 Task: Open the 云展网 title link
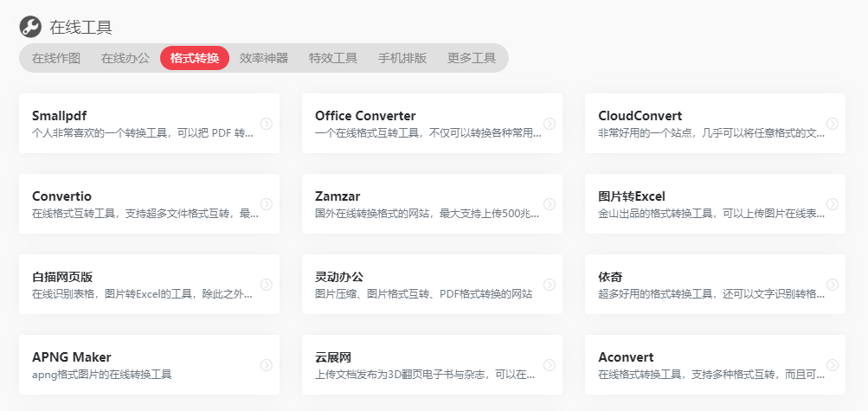(x=333, y=357)
